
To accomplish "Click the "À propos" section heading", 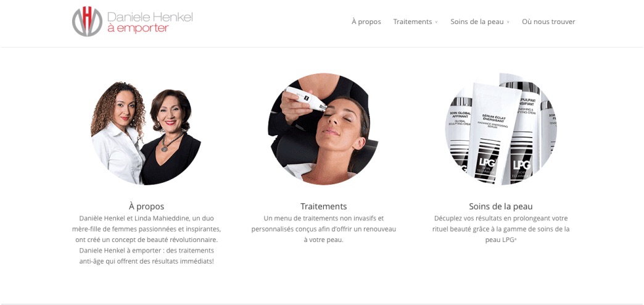I will 146,206.
